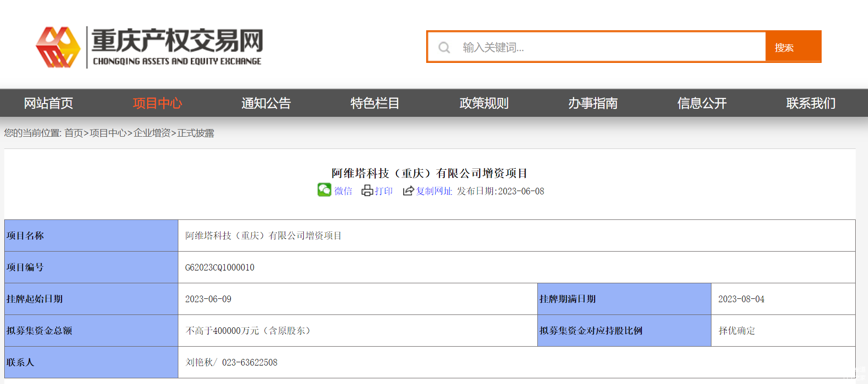Click the Chongqing Equity Exchange logo
Viewport: 868px width, 384px height.
pyautogui.click(x=149, y=47)
